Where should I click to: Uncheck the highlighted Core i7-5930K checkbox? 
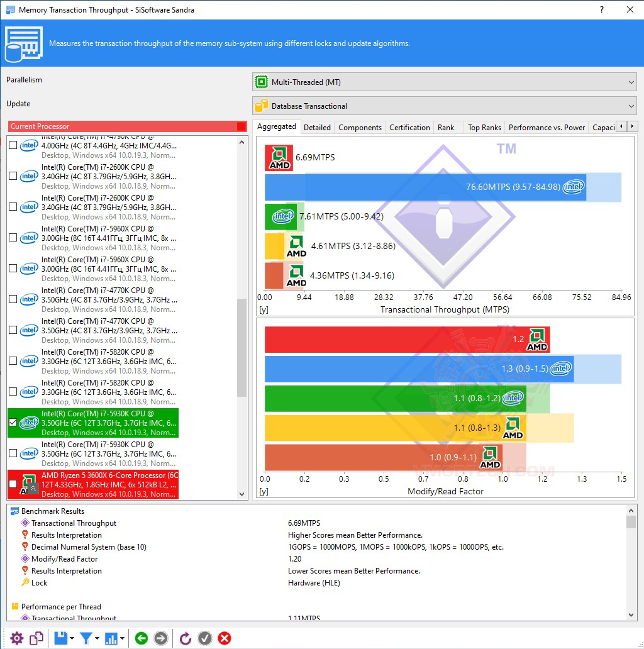pos(13,423)
